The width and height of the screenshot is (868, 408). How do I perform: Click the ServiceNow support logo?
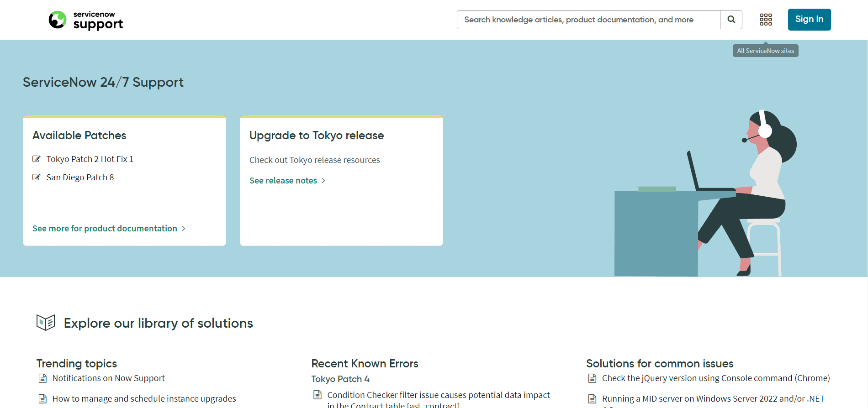click(86, 20)
